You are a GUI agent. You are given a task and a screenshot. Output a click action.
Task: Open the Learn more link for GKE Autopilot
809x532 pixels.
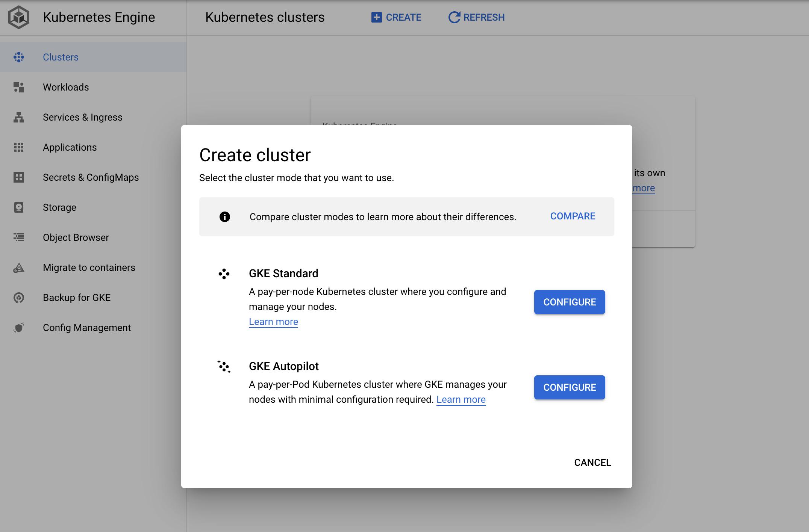pos(461,400)
